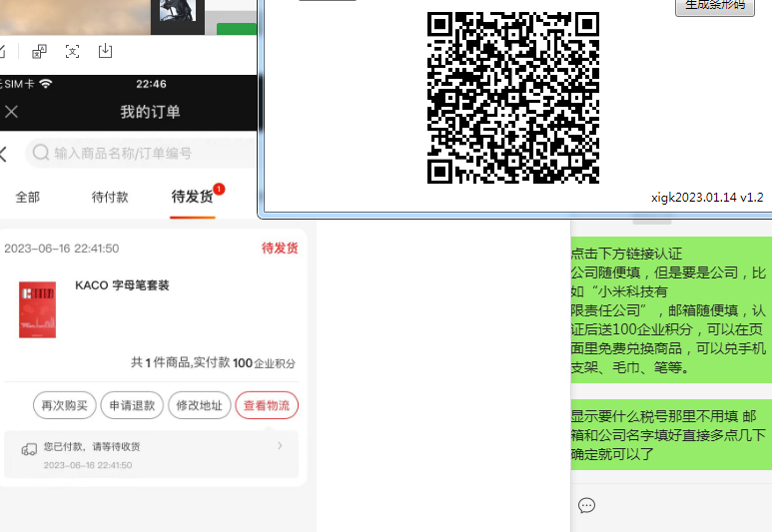
Task: Click the search magnifier icon
Action: (40, 153)
